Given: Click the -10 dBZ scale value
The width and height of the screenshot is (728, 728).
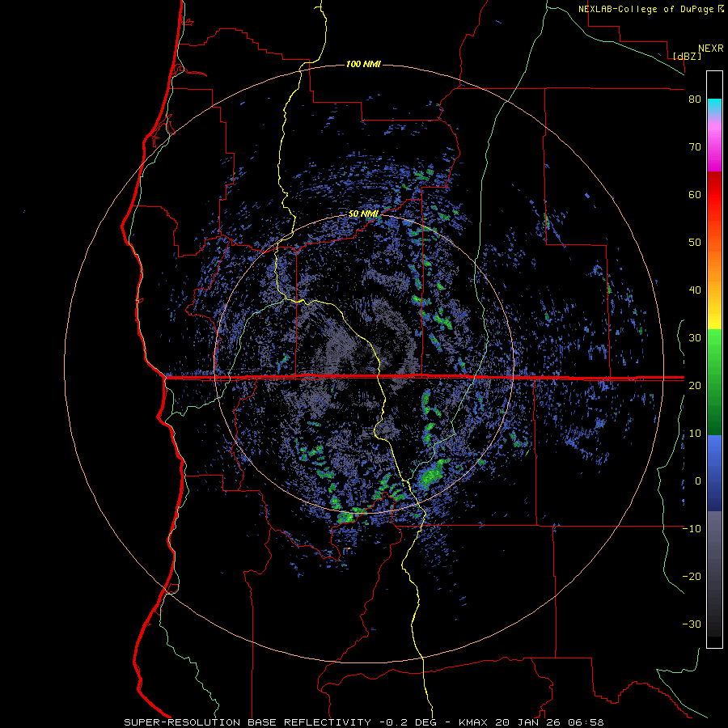Looking at the screenshot, I should click(692, 529).
